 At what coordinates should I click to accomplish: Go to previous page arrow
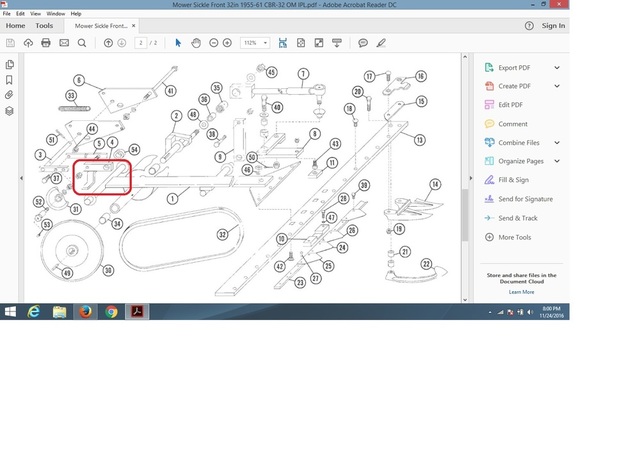pos(108,43)
